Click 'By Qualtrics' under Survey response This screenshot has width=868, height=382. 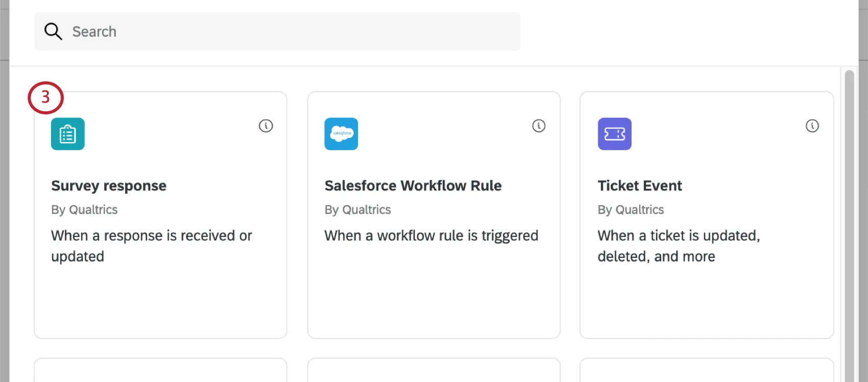click(x=84, y=210)
